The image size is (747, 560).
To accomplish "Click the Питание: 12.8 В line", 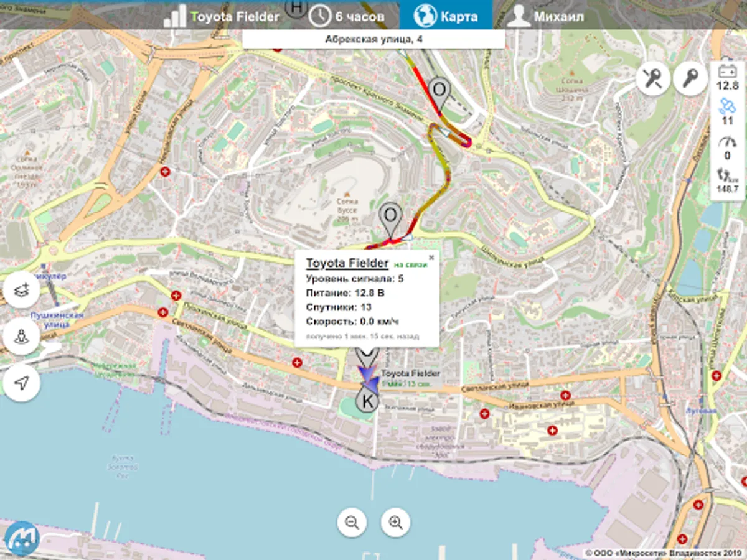I will coord(345,293).
